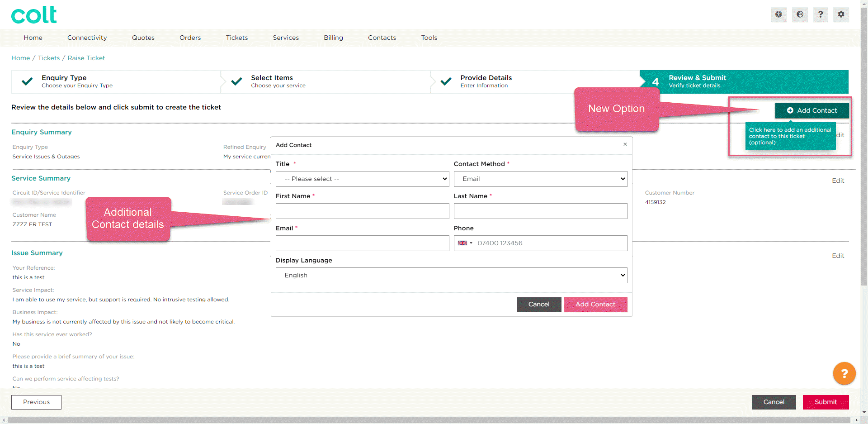Click the accessibility icon in the top bar
This screenshot has height=424, width=868.
[778, 14]
